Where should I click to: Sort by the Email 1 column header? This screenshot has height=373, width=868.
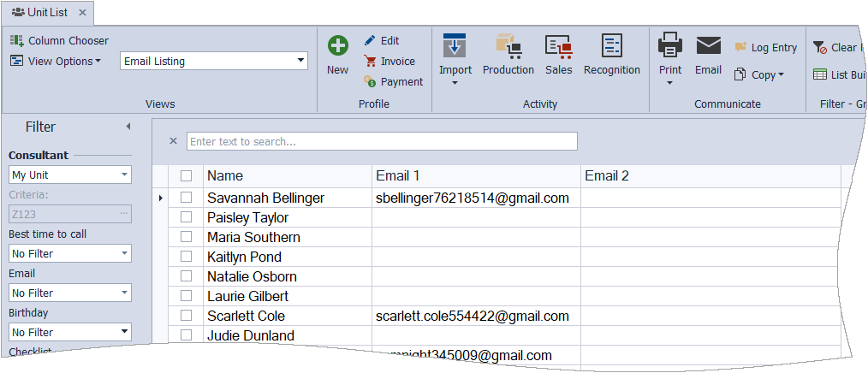[475, 175]
